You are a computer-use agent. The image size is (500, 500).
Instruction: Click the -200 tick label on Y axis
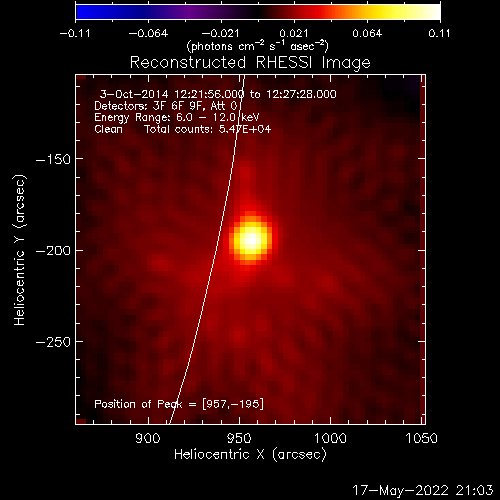coord(53,251)
